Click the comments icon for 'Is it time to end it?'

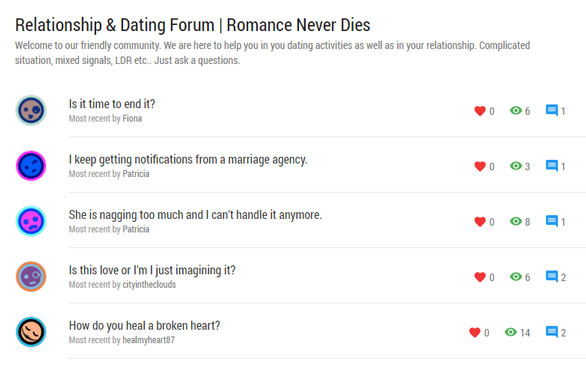pyautogui.click(x=552, y=110)
